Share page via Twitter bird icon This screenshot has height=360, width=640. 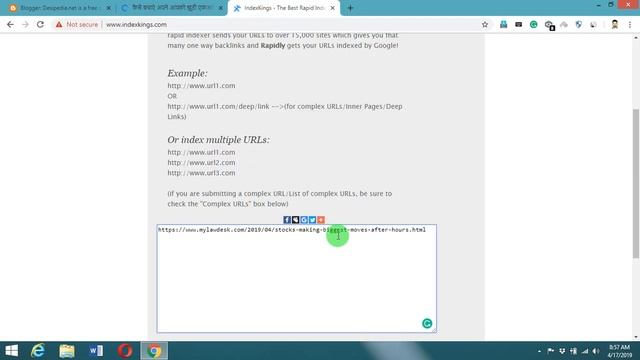(312, 220)
